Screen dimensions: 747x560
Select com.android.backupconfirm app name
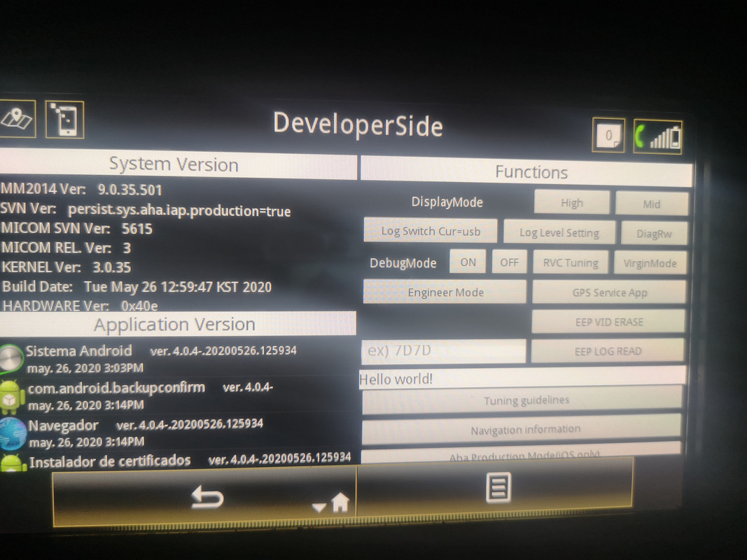coord(116,388)
